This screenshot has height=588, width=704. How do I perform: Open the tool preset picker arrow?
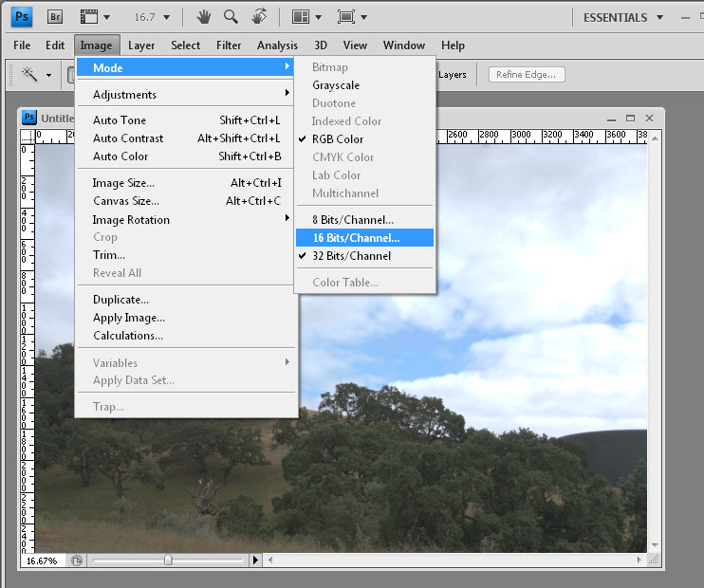click(48, 75)
